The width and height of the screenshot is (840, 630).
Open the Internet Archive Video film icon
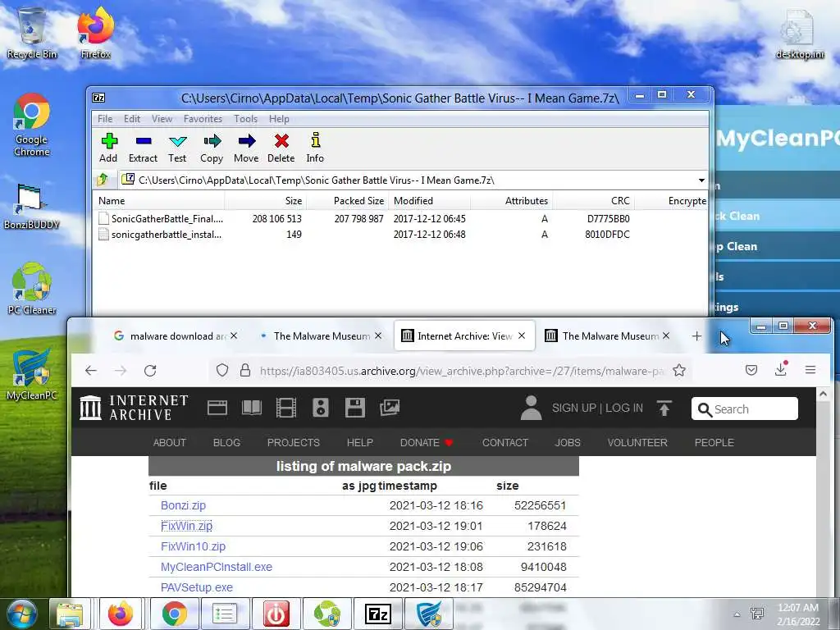coord(286,408)
